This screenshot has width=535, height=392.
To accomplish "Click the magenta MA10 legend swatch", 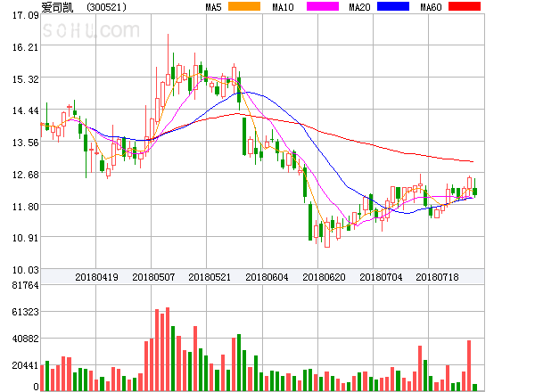I will pyautogui.click(x=323, y=6).
